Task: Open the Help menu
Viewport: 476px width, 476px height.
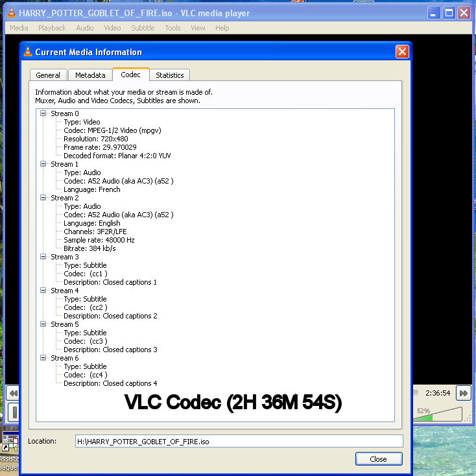Action: 222,28
